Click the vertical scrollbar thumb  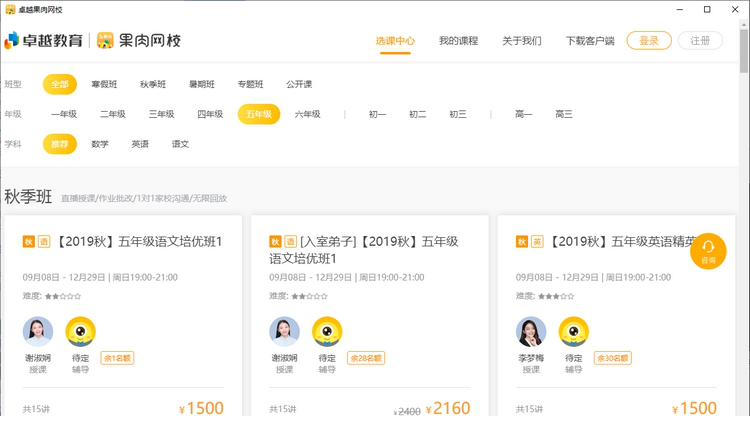point(743,51)
